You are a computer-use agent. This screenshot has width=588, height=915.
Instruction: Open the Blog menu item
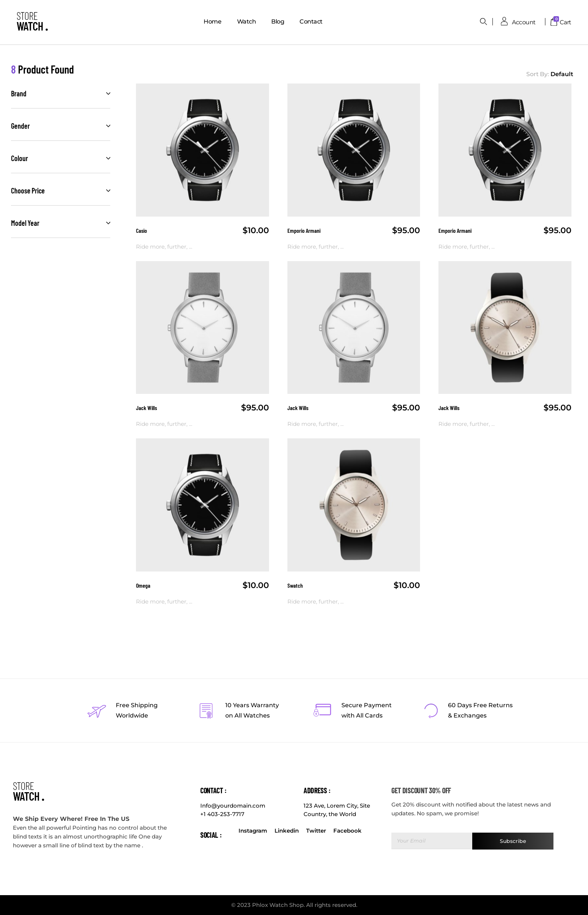pyautogui.click(x=277, y=21)
